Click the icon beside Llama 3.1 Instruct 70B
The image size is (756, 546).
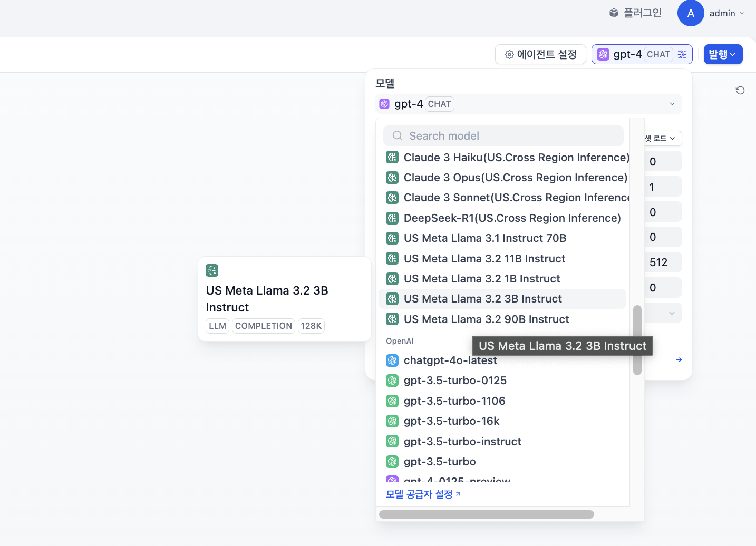pos(392,238)
